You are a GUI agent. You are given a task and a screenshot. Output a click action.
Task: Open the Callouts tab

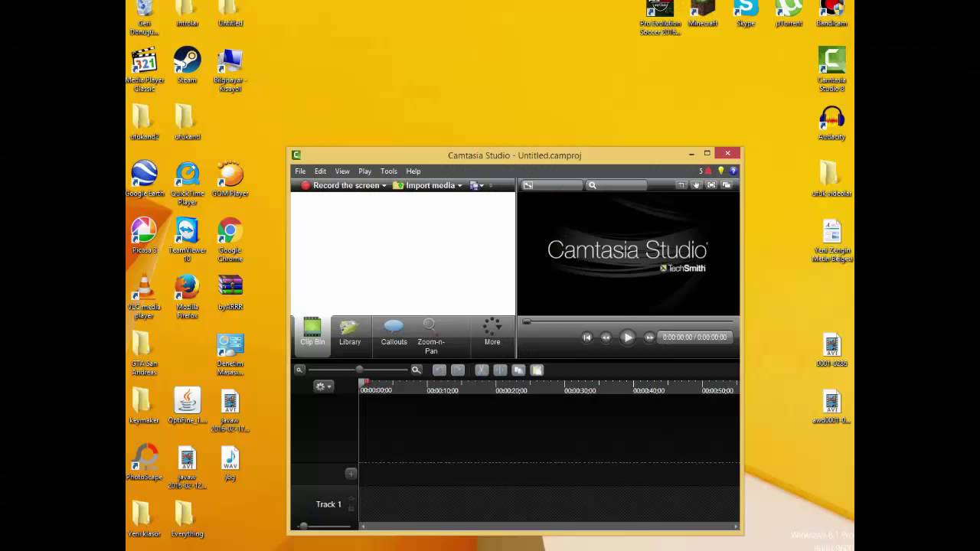(394, 334)
